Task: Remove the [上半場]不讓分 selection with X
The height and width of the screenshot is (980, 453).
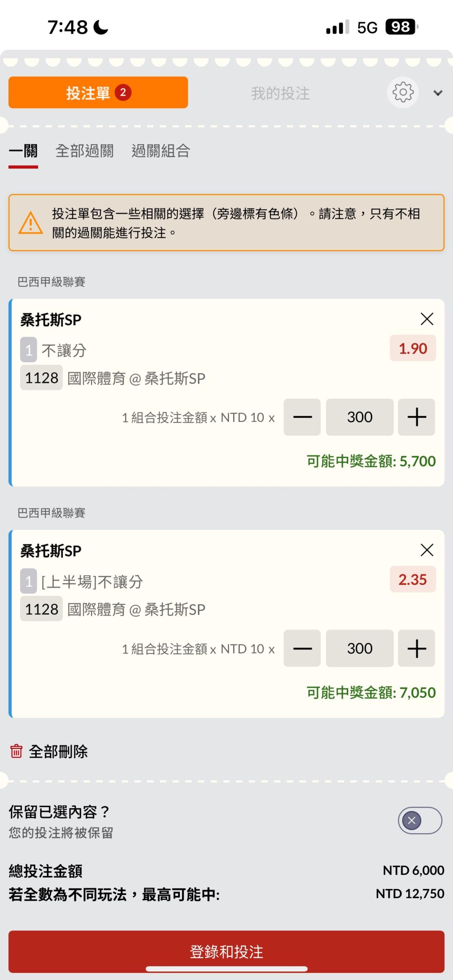Action: tap(427, 550)
